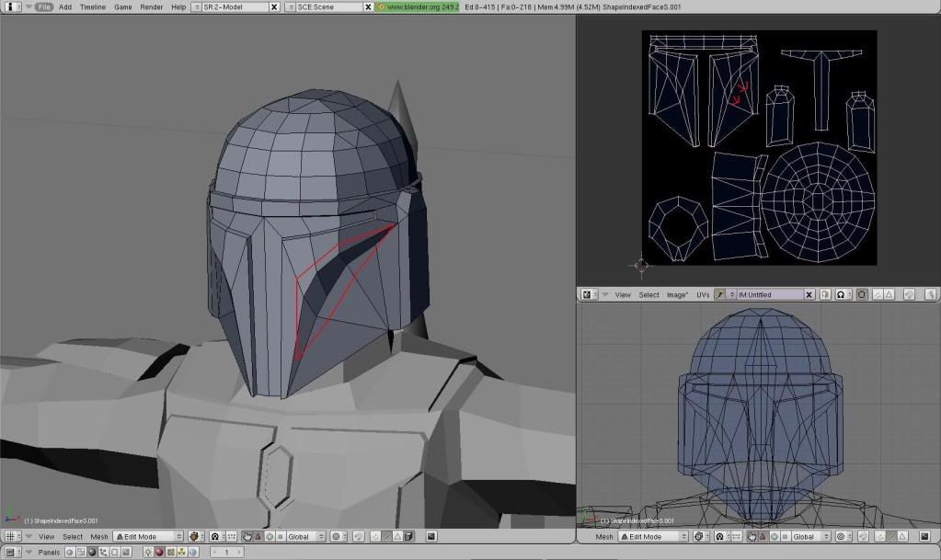Unlink the Untitled image with X button
The width and height of the screenshot is (941, 560).
(x=809, y=294)
